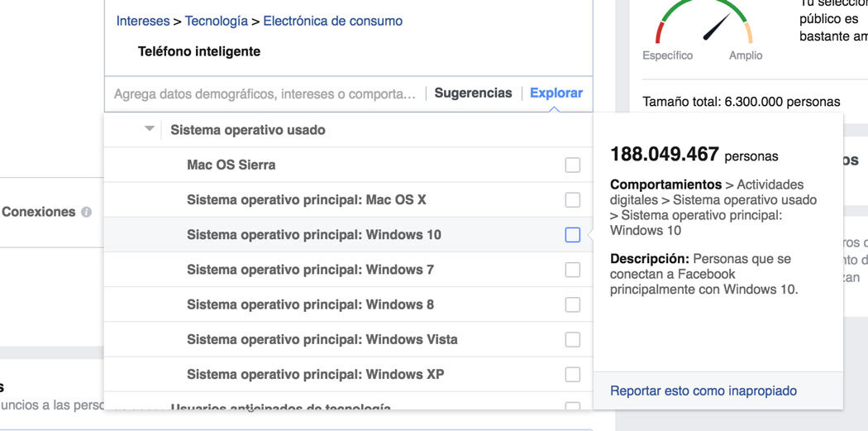Select the Windows 7 checkbox
Viewport: 868px width, 431px height.
point(572,270)
